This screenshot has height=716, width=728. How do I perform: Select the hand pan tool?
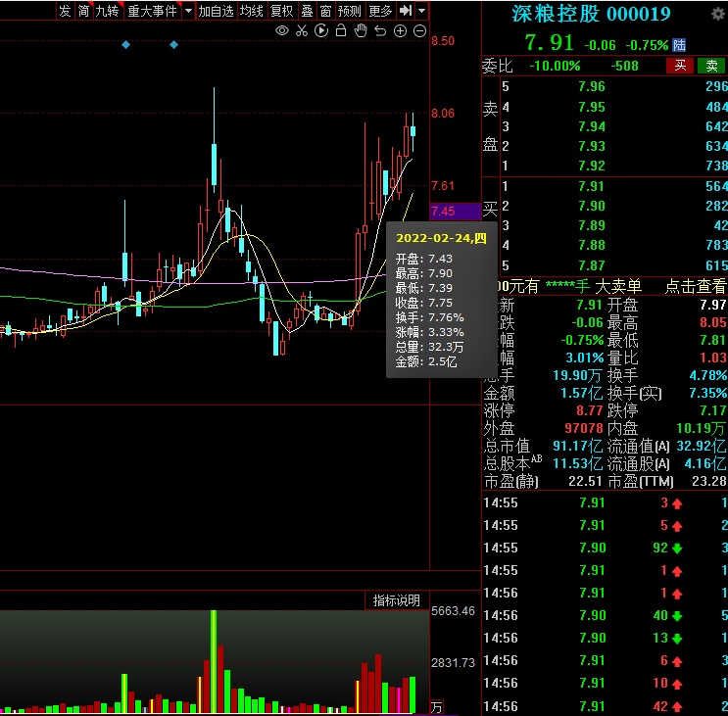[x=361, y=31]
